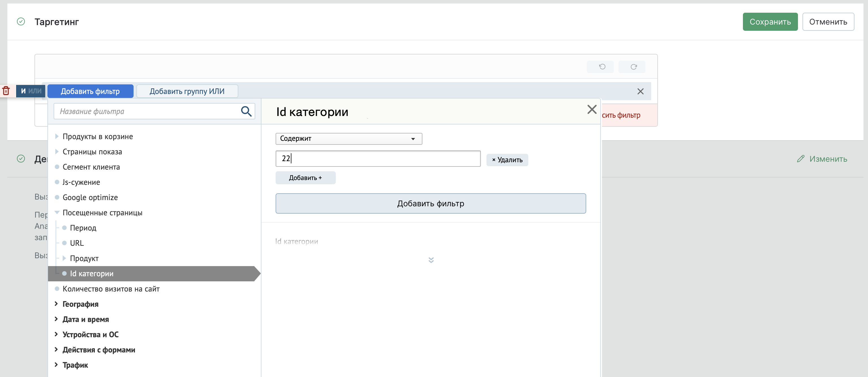
Task: Expand the Продукт subnode
Action: [64, 258]
